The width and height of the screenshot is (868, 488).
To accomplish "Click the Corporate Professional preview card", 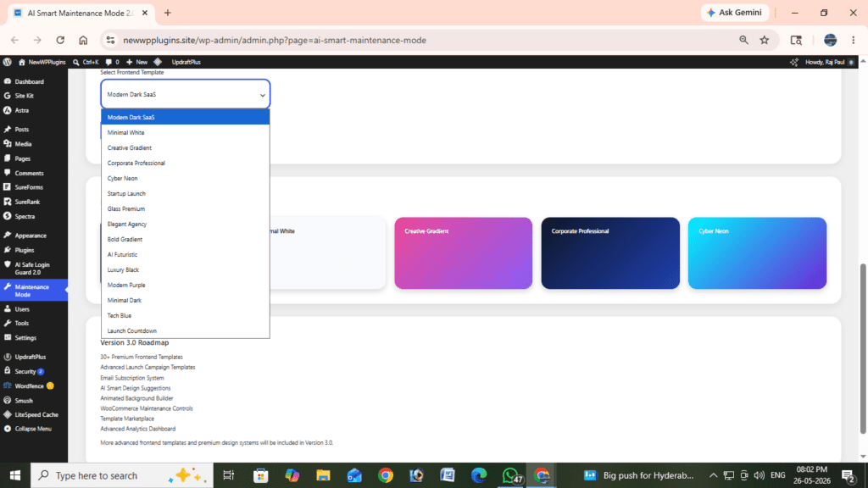I will pos(610,252).
